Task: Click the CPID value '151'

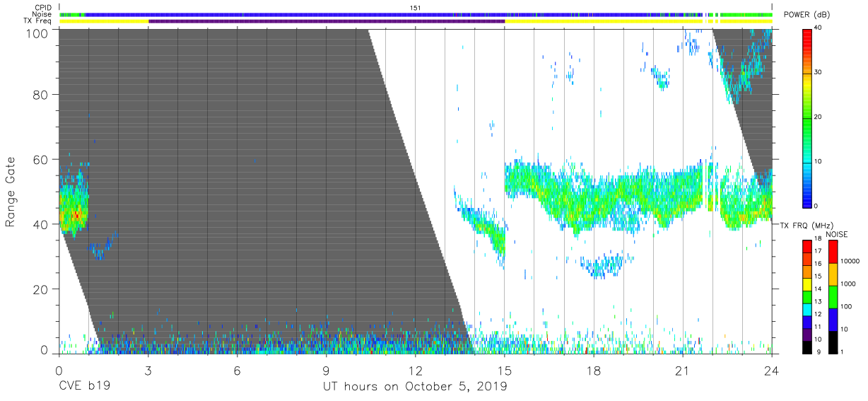Action: [x=416, y=8]
